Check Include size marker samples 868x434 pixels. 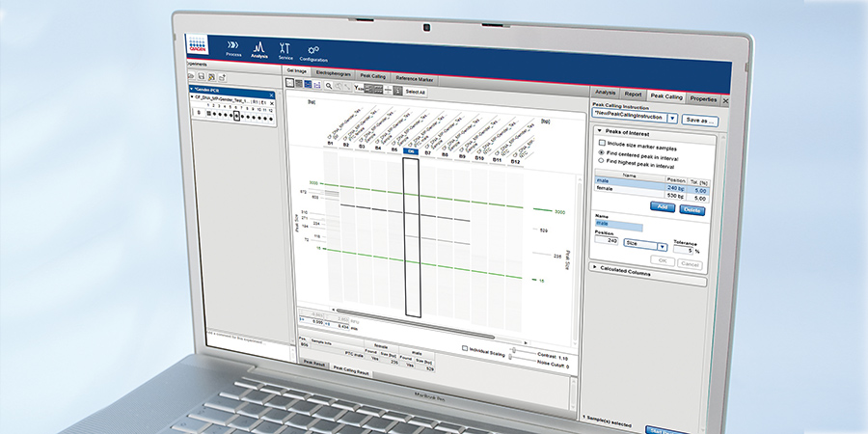tap(602, 143)
